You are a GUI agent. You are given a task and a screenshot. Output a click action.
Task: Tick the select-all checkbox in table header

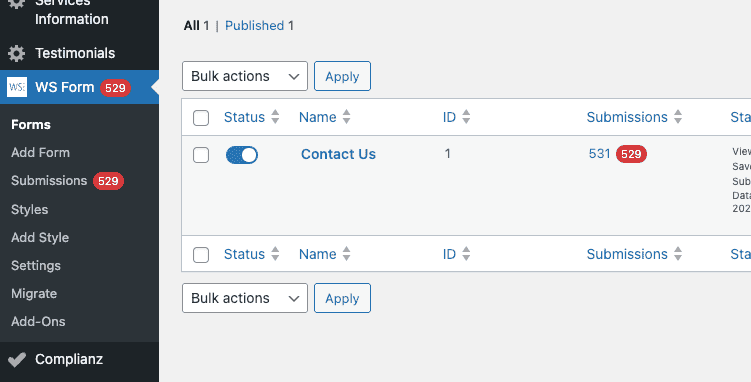201,118
